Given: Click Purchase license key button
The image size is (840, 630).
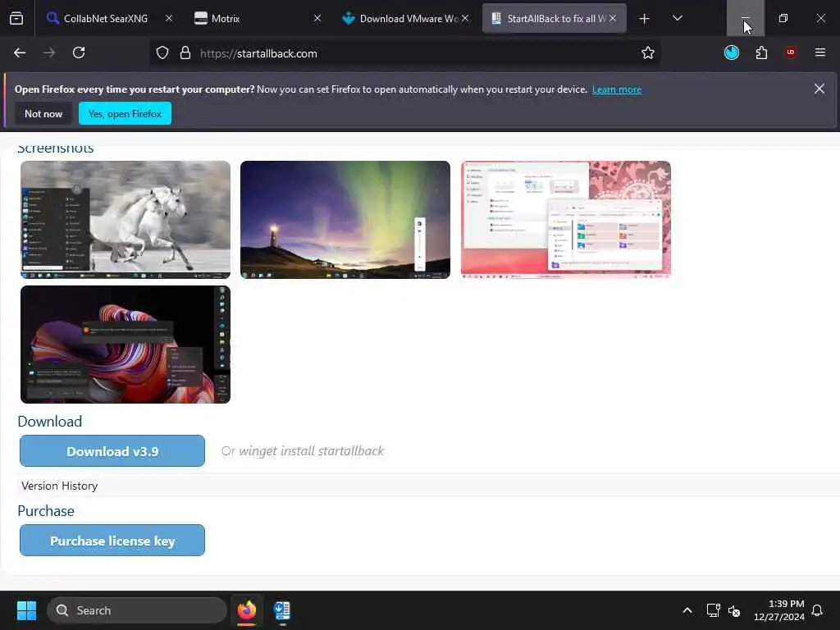Looking at the screenshot, I should (x=112, y=541).
